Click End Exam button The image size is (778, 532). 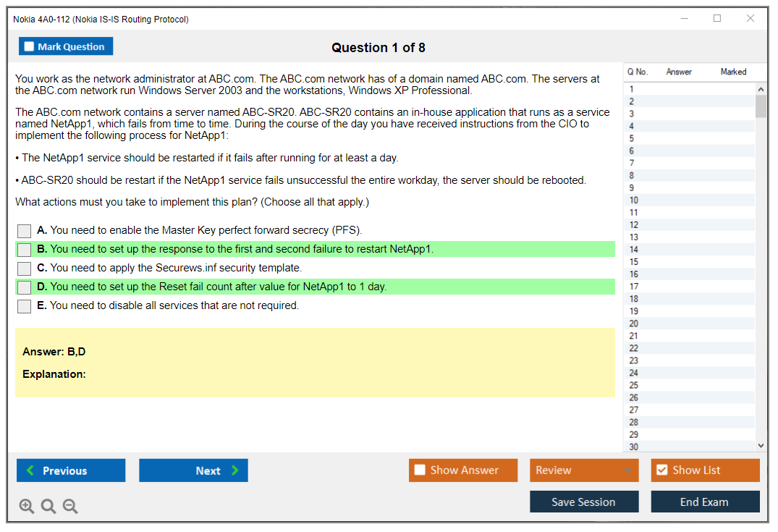pyautogui.click(x=705, y=502)
